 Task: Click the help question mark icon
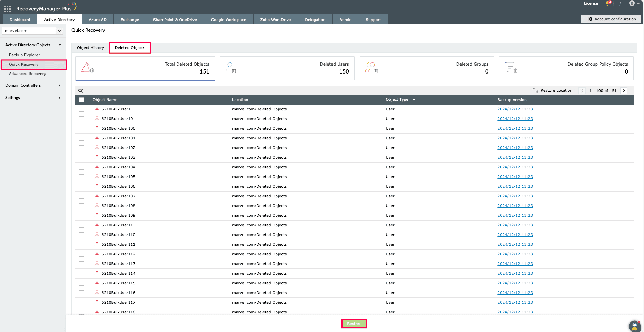[x=620, y=3]
